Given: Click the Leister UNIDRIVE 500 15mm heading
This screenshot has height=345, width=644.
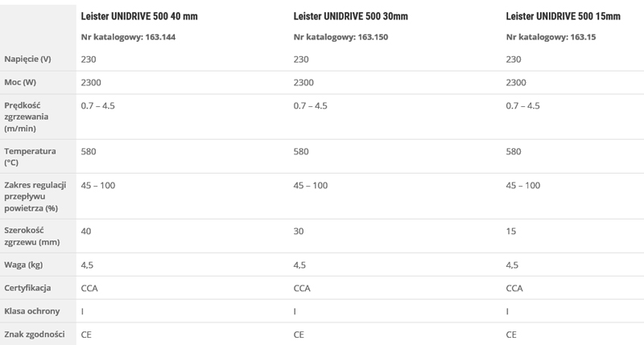Looking at the screenshot, I should pos(563,16).
